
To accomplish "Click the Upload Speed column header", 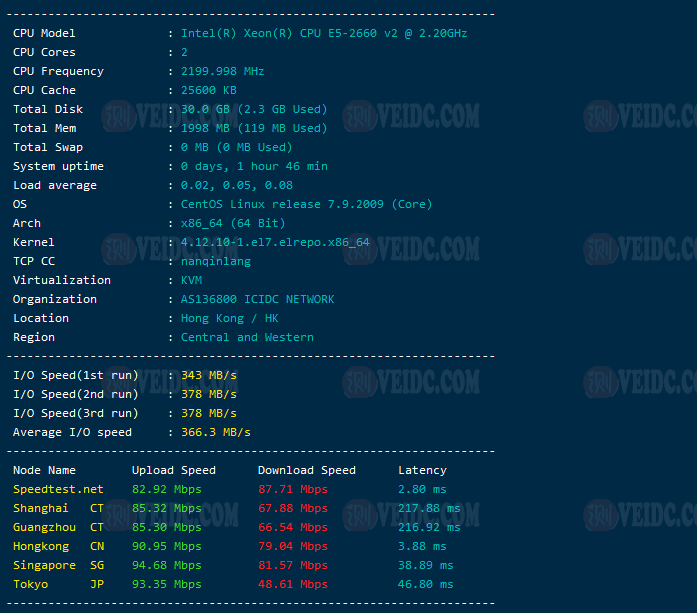I will point(173,470).
